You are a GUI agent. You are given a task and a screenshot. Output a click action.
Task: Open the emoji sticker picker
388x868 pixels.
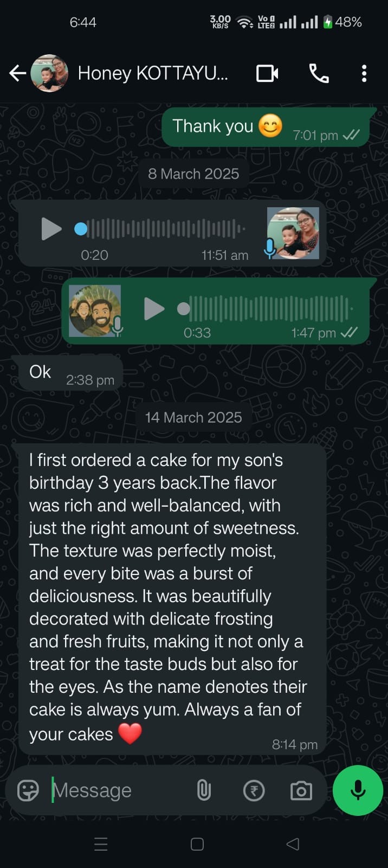click(28, 790)
